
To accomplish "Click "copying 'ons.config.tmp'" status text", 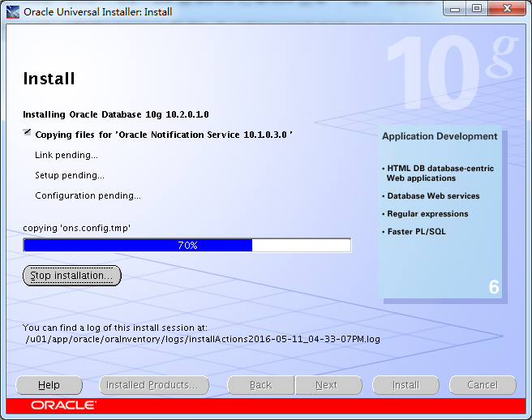I will click(x=77, y=228).
